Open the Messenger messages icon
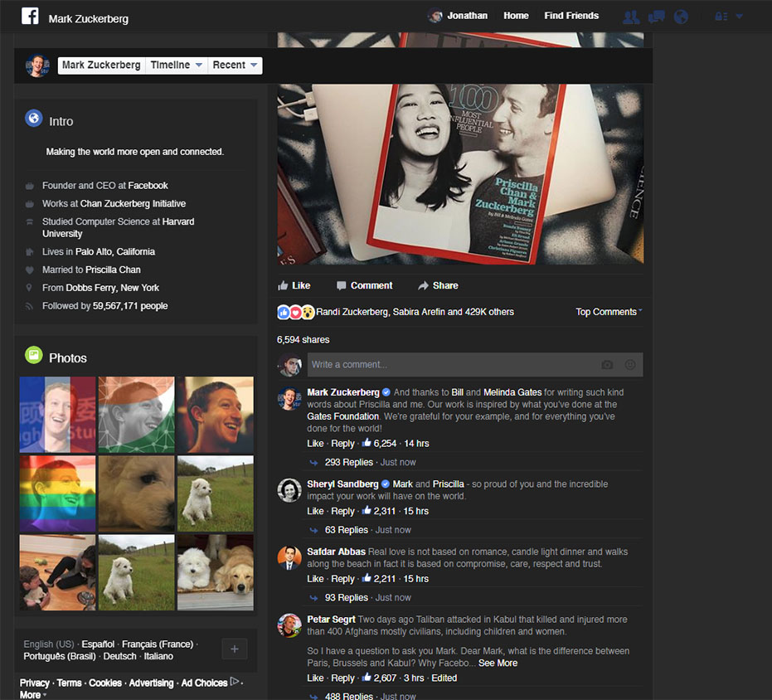772x700 pixels. (x=656, y=16)
